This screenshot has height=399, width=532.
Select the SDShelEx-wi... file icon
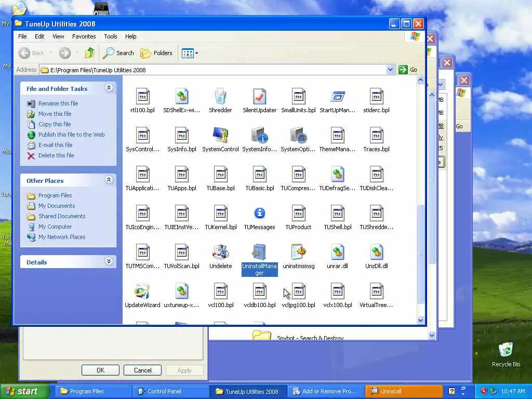(181, 97)
